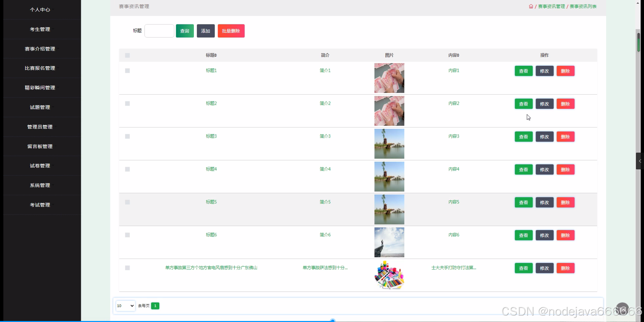Toggle ascending sort on 简介 column
Screen dimensions: 644x322
pos(324,55)
